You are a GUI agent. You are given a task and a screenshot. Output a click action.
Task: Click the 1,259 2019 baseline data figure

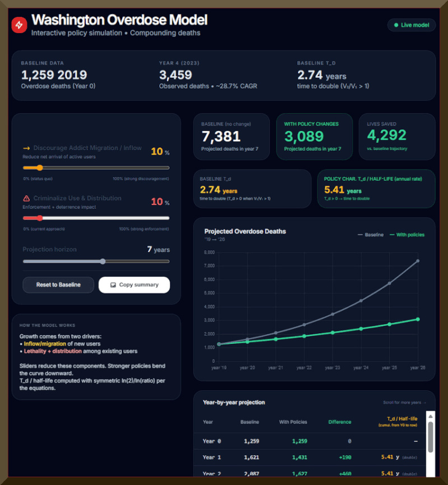click(54, 75)
